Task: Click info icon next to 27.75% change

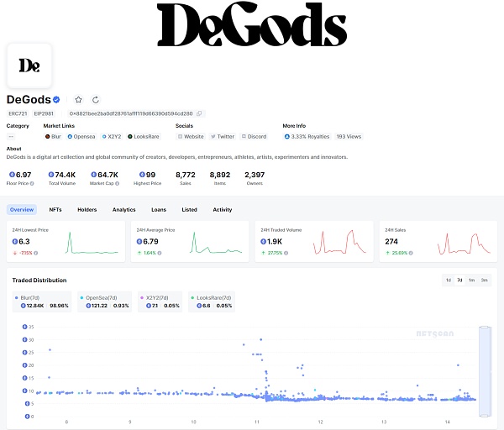Action: 286,253
